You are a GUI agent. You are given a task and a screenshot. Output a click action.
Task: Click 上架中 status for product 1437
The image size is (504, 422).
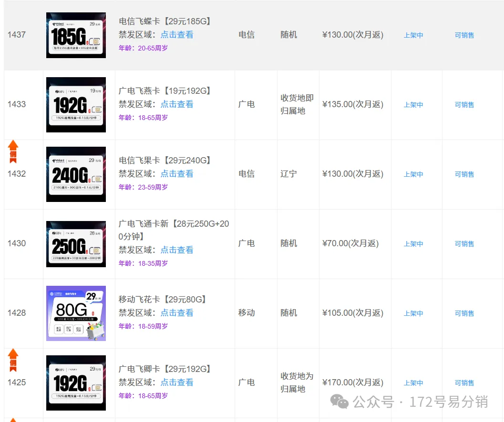pos(413,35)
